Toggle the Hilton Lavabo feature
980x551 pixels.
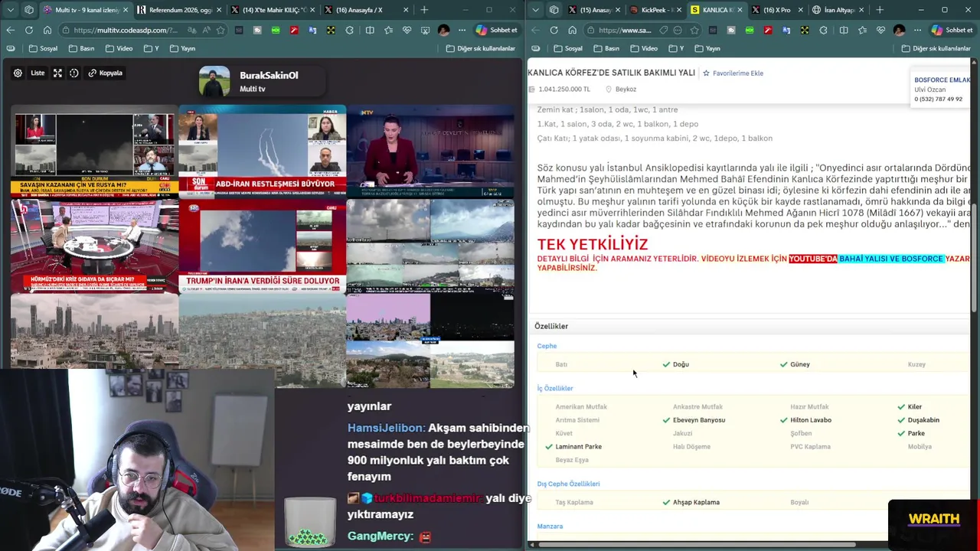[805, 420]
